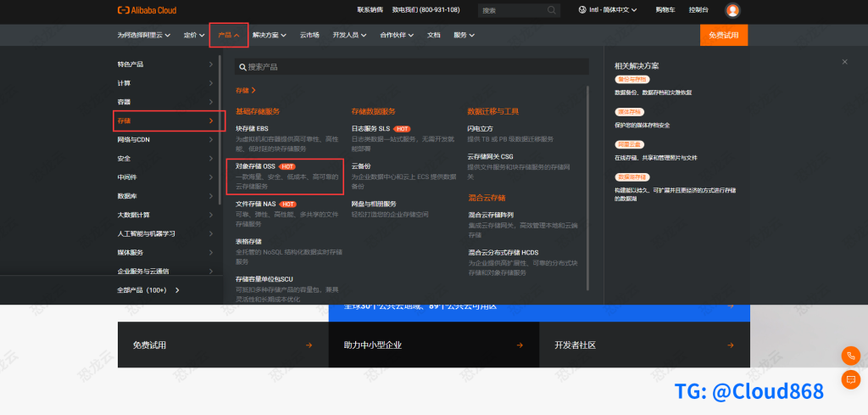Select the 网络与CDN category
868x415 pixels.
pyautogui.click(x=165, y=140)
